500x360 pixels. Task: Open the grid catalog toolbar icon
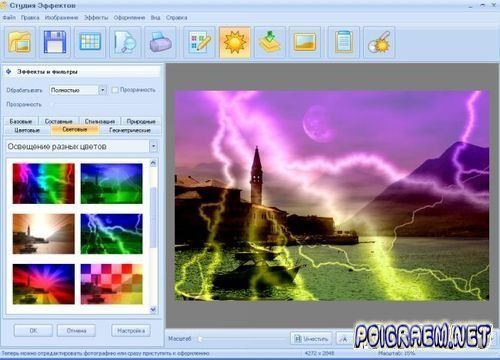90,43
